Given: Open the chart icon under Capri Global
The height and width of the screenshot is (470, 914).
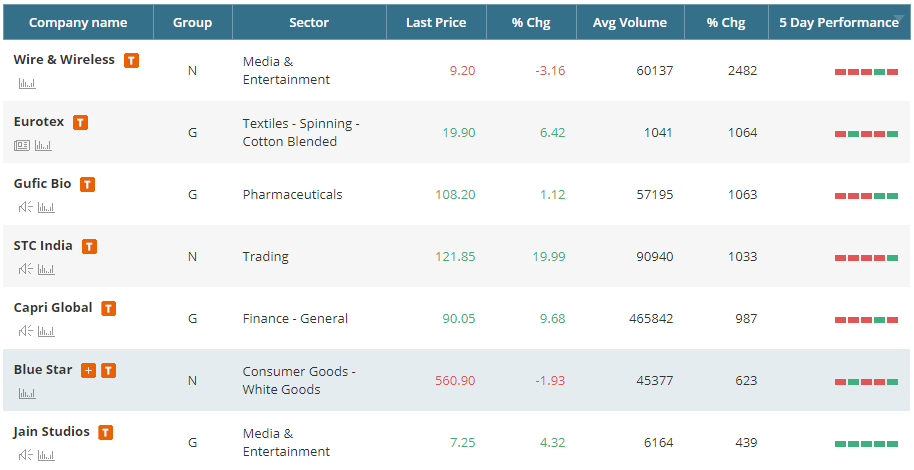Looking at the screenshot, I should pyautogui.click(x=46, y=332).
